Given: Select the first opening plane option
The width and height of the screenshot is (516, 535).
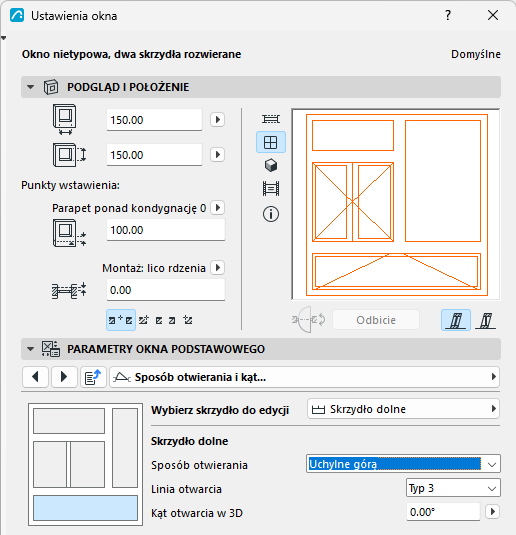Looking at the screenshot, I should click(x=456, y=320).
